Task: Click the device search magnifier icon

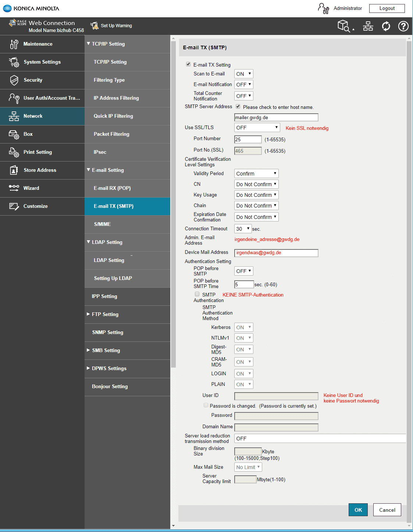Action: [x=344, y=26]
